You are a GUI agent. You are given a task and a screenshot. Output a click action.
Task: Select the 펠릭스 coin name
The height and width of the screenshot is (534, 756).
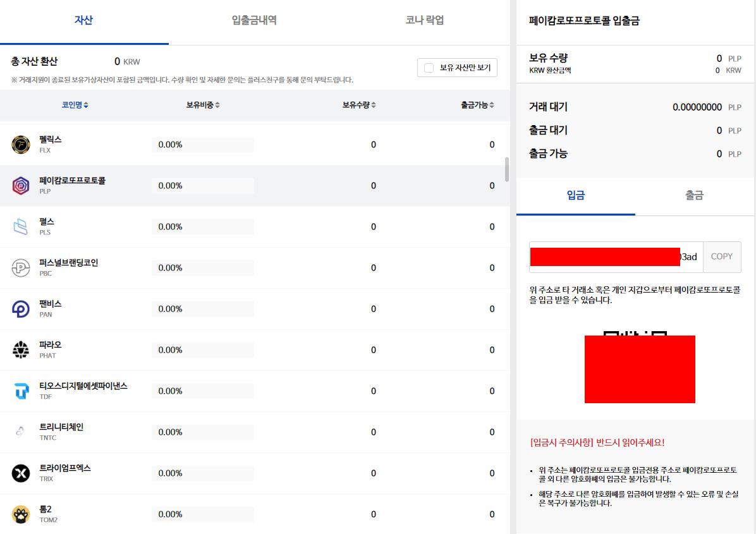(x=51, y=140)
